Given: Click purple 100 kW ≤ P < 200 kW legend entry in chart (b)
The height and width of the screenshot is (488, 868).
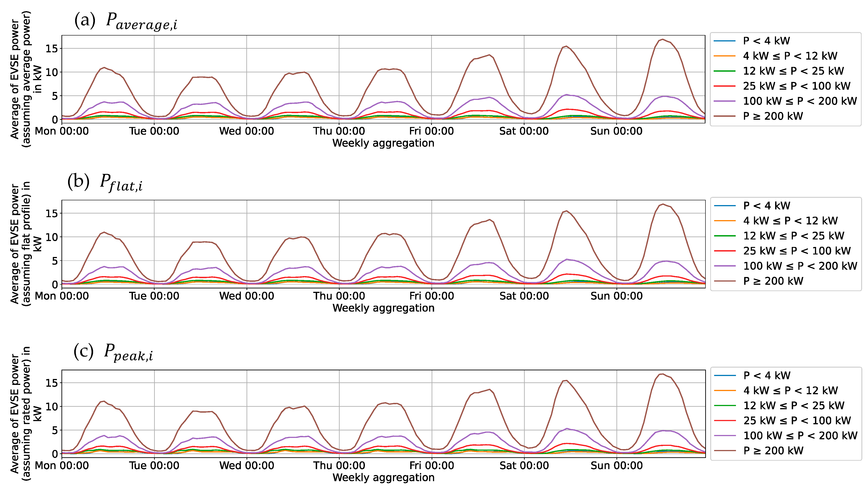Looking at the screenshot, I should (800, 266).
